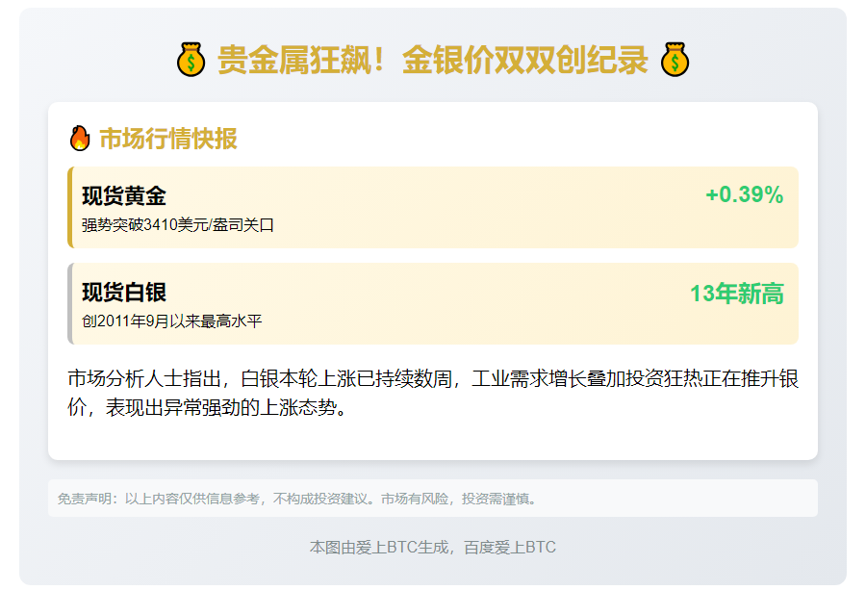866x616 pixels.
Task: Click the green 13年新高 silver label
Action: (x=736, y=295)
